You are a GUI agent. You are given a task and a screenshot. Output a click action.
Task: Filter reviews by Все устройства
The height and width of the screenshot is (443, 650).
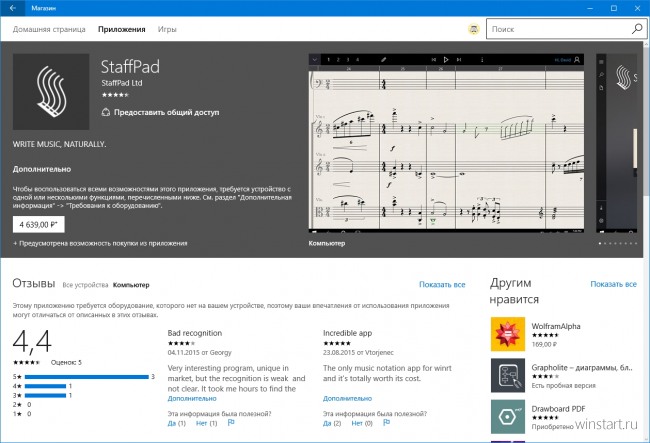coord(85,285)
